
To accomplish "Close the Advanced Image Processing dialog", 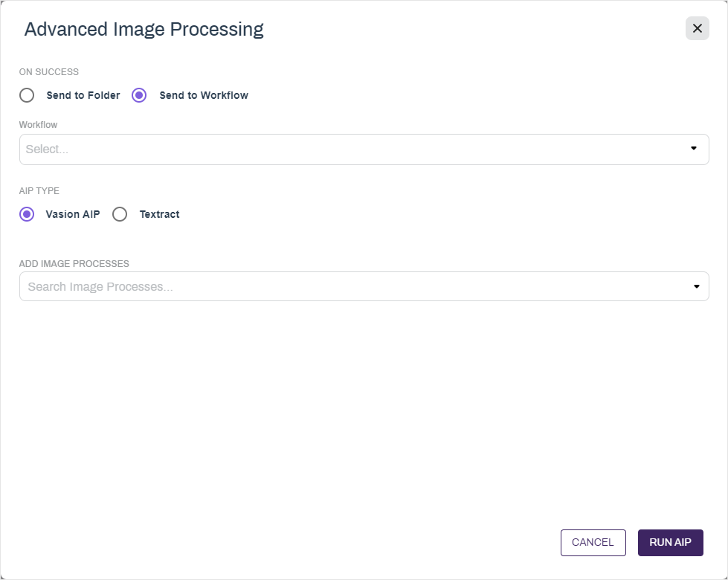I will [697, 28].
